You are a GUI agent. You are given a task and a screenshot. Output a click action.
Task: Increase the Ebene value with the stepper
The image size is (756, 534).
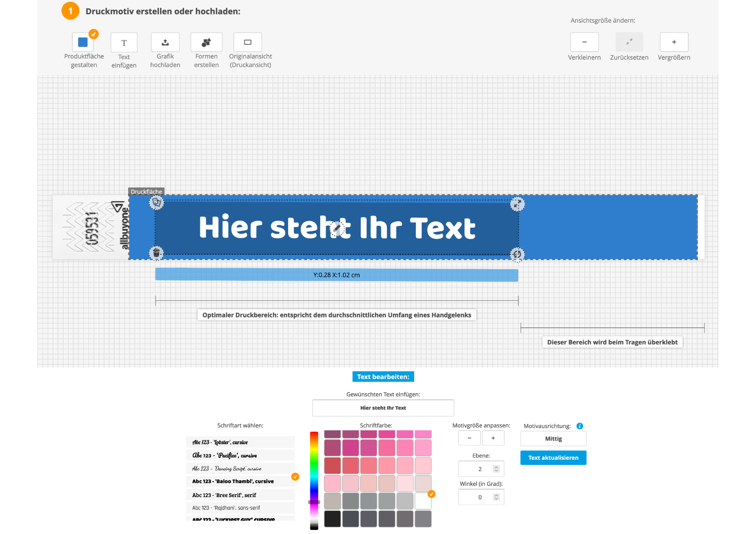[495, 467]
